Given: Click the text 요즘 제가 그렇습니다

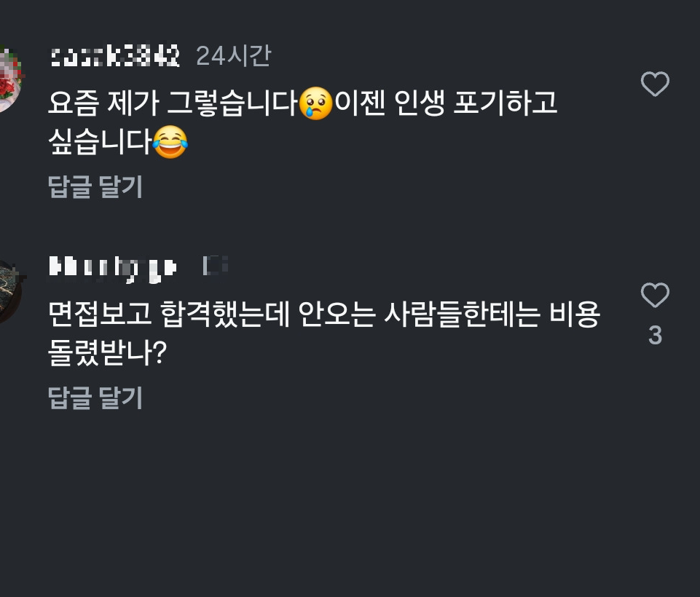Looking at the screenshot, I should (x=172, y=103).
